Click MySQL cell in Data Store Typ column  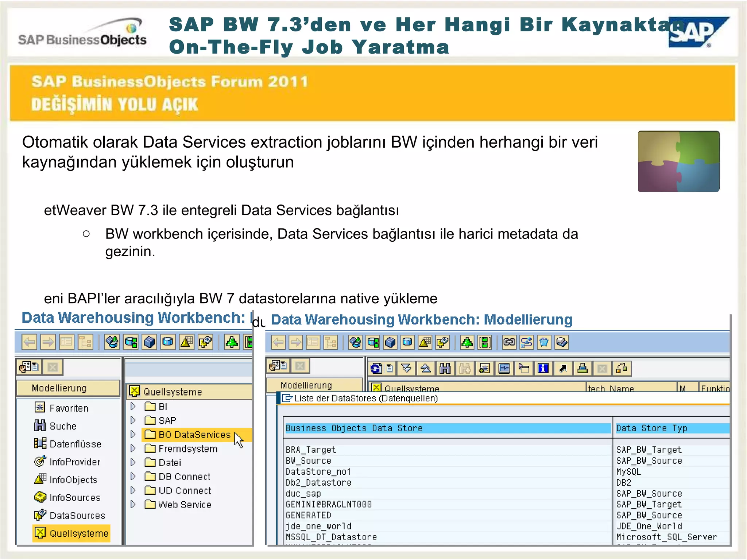coord(628,471)
